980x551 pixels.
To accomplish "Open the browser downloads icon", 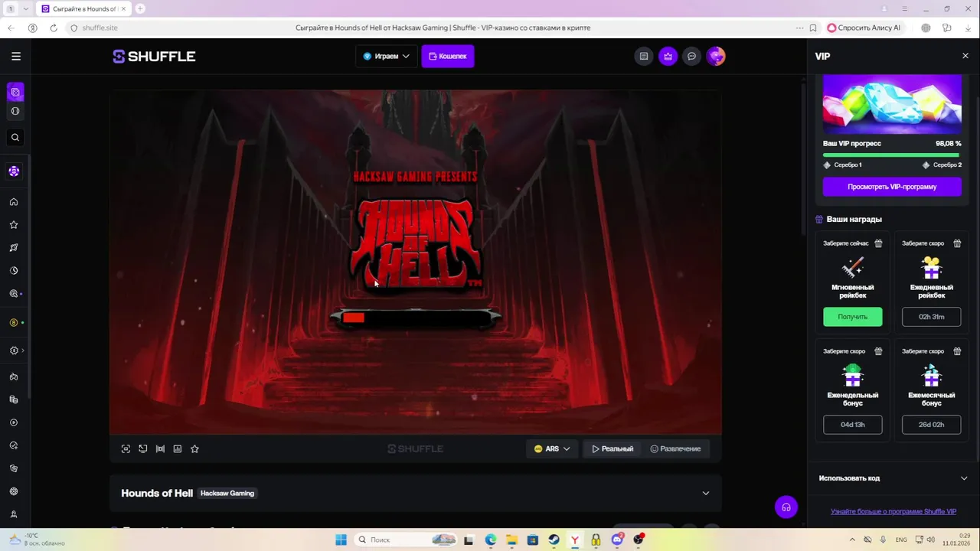I will click(x=969, y=28).
